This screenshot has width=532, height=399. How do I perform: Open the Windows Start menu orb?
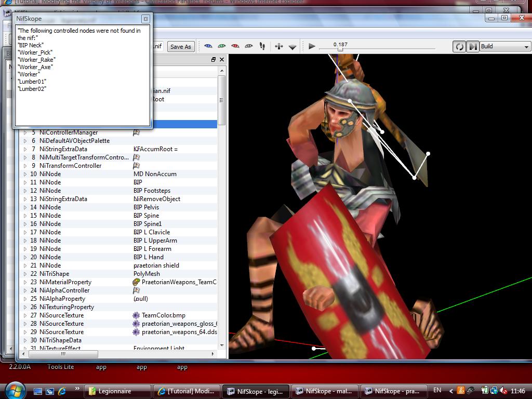pyautogui.click(x=15, y=391)
